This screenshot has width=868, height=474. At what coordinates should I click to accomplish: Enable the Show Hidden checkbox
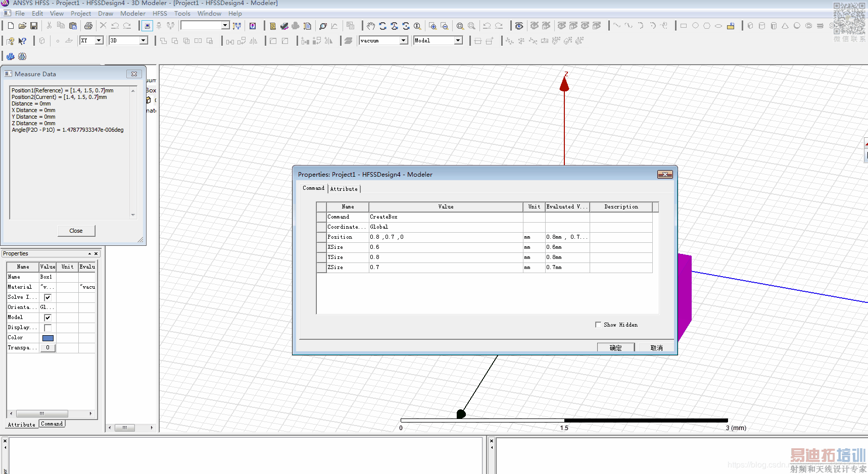tap(598, 325)
